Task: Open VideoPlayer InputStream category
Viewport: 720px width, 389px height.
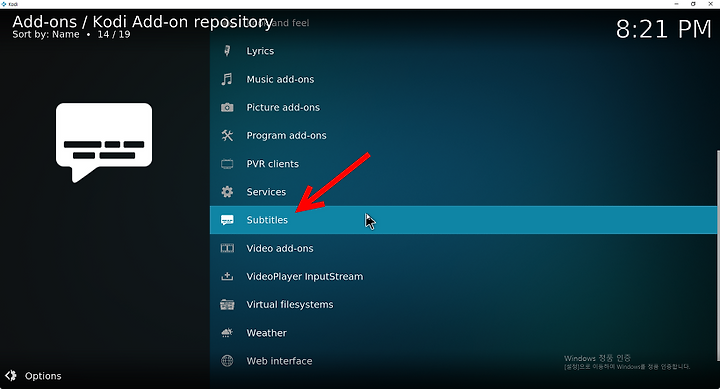Action: (463, 276)
